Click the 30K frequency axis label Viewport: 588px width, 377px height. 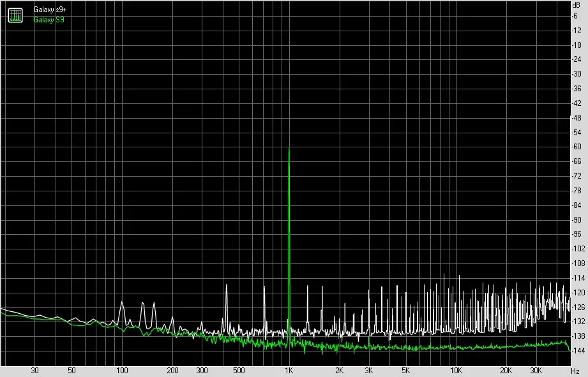pyautogui.click(x=536, y=371)
